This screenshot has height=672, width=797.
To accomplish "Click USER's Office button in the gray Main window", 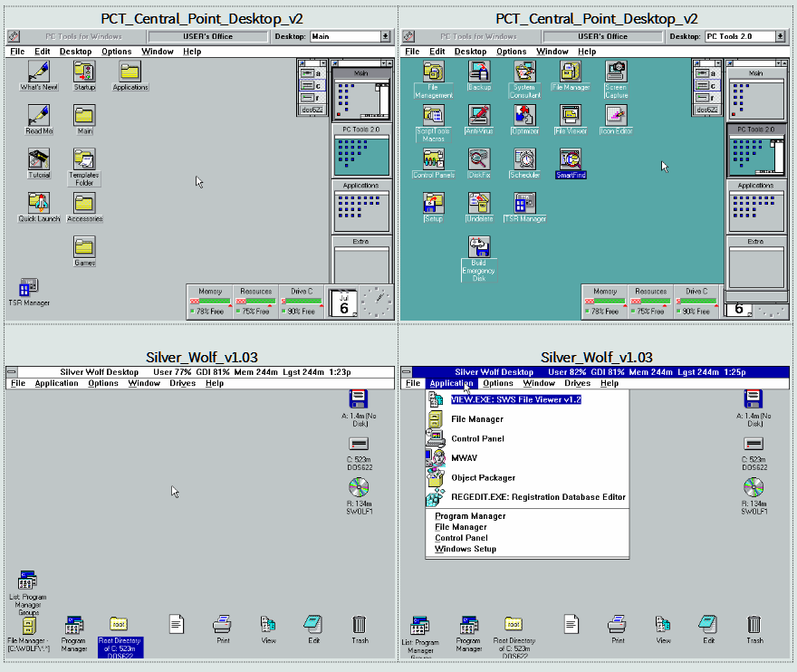I will (x=208, y=36).
